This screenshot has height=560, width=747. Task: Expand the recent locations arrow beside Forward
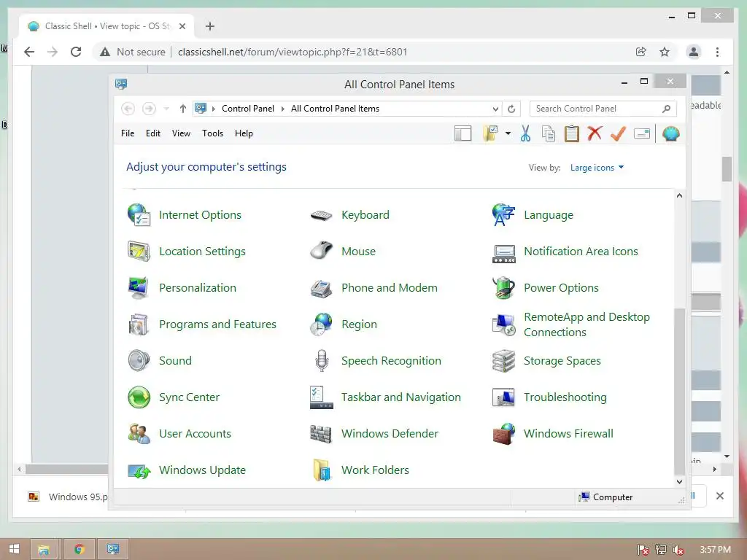[166, 109]
